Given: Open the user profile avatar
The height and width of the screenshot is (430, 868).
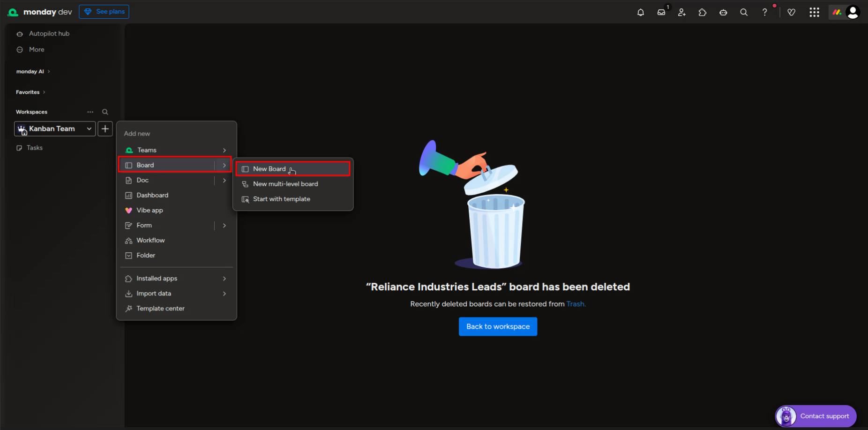Looking at the screenshot, I should (853, 12).
